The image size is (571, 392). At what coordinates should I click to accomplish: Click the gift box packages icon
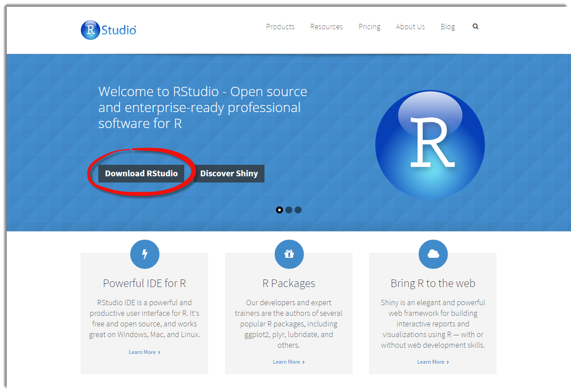point(289,254)
